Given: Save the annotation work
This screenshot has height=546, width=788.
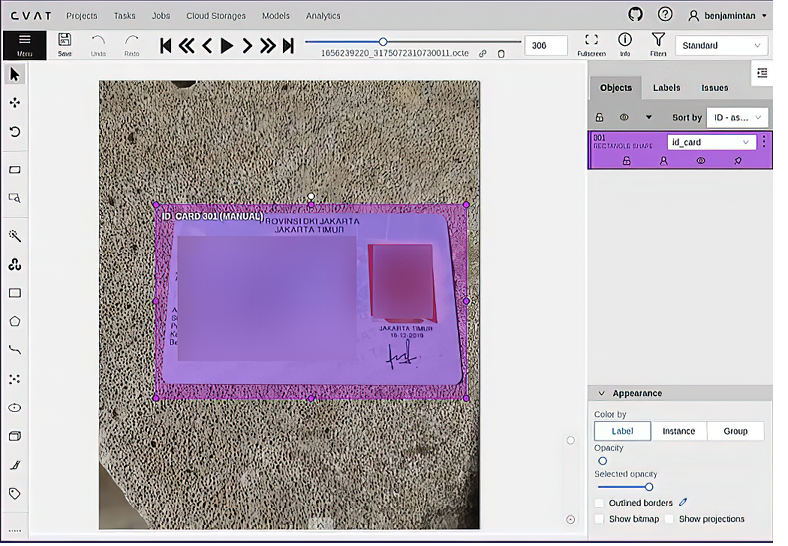Looking at the screenshot, I should click(x=64, y=45).
